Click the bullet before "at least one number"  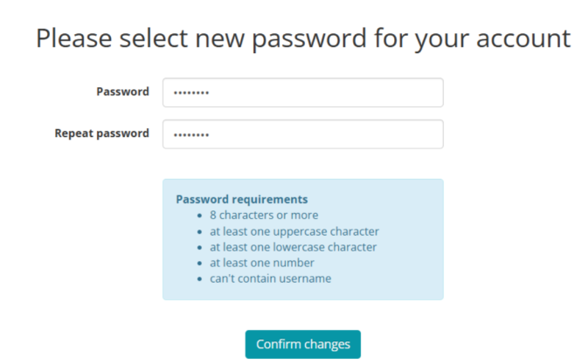coord(201,264)
